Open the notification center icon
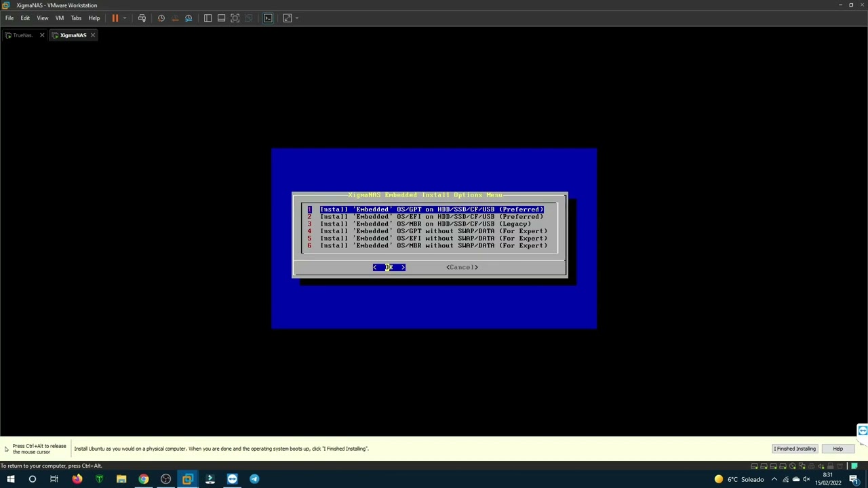Screen dimensions: 868x488 (854, 479)
